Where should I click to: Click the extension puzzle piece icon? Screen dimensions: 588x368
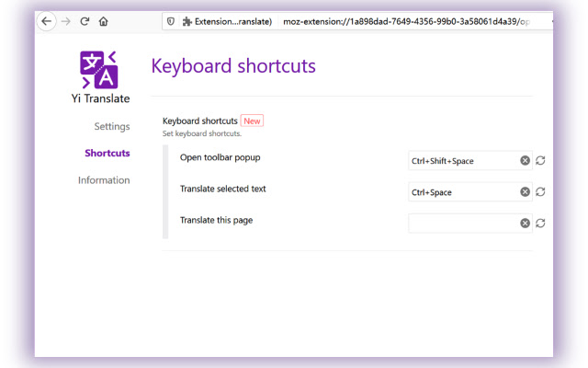(187, 21)
